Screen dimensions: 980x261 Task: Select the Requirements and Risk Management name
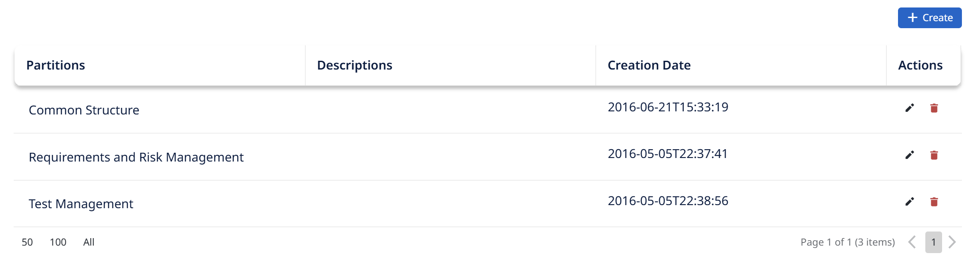(x=136, y=157)
